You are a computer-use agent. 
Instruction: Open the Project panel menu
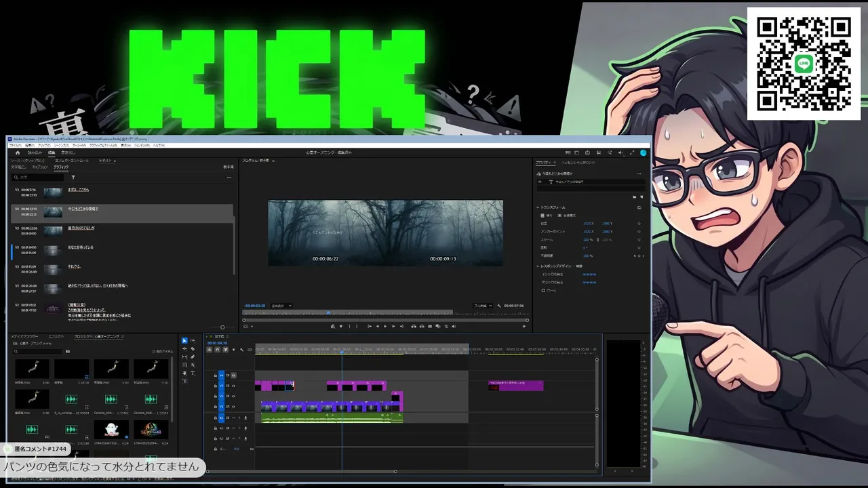pos(123,336)
